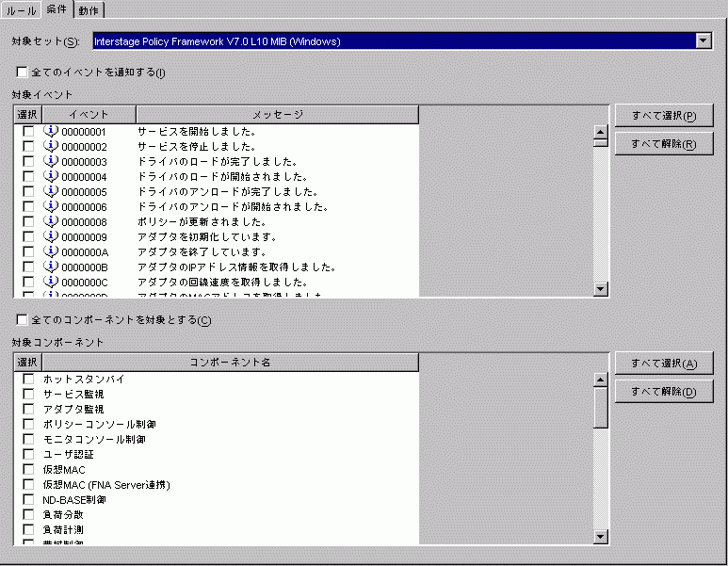Click the component list 選択 column header
The image size is (728, 566).
pyautogui.click(x=27, y=362)
